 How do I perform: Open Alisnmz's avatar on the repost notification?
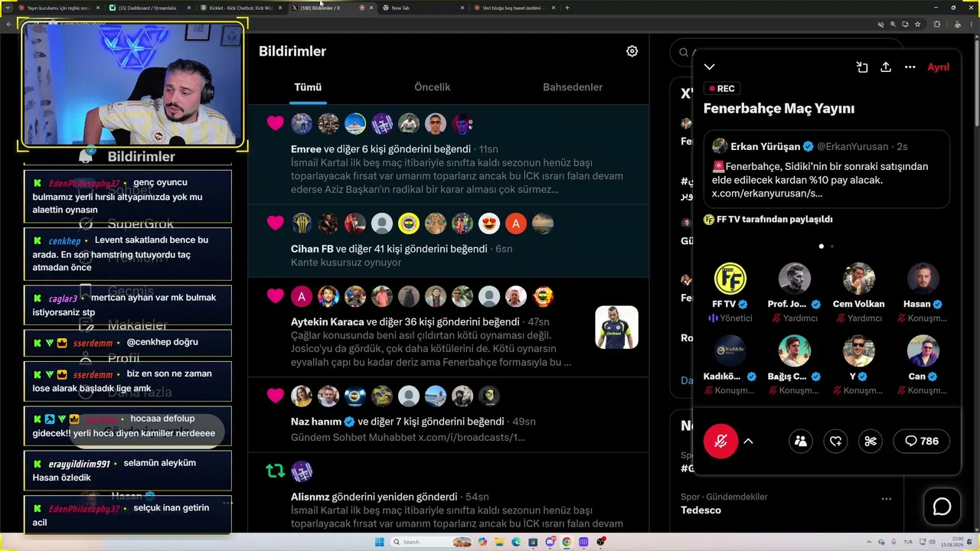302,471
